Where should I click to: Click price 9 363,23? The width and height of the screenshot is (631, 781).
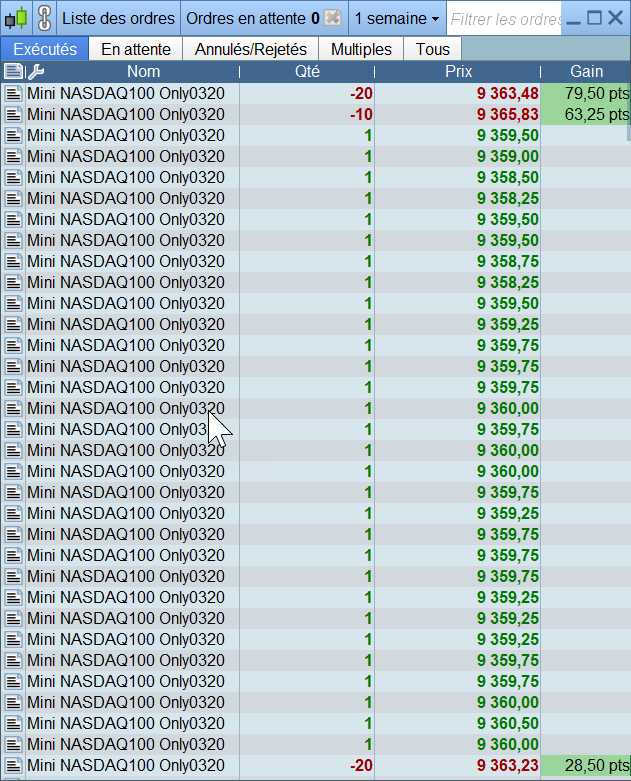pyautogui.click(x=507, y=765)
